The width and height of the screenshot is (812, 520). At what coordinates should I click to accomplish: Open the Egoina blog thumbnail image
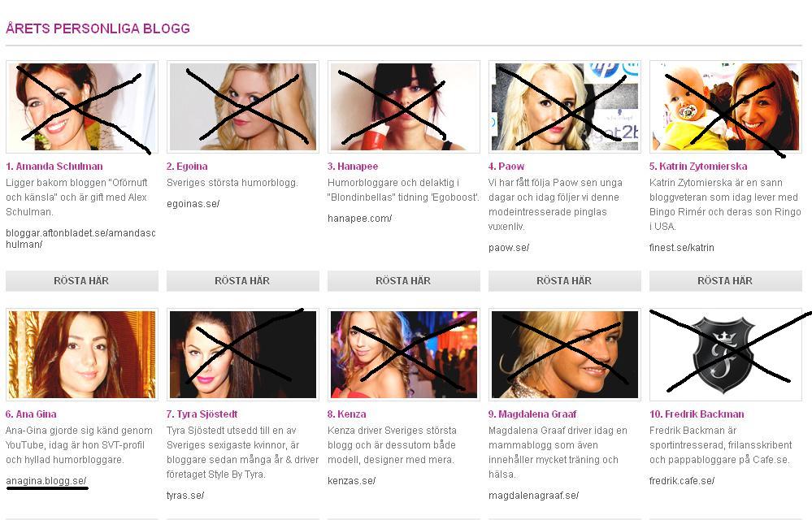(243, 106)
